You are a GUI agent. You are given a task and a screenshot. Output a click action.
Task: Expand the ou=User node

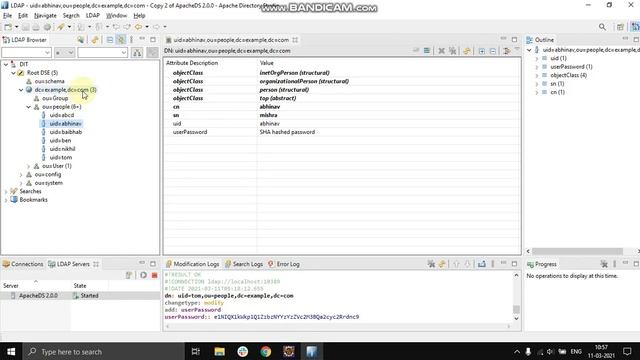[x=29, y=166]
